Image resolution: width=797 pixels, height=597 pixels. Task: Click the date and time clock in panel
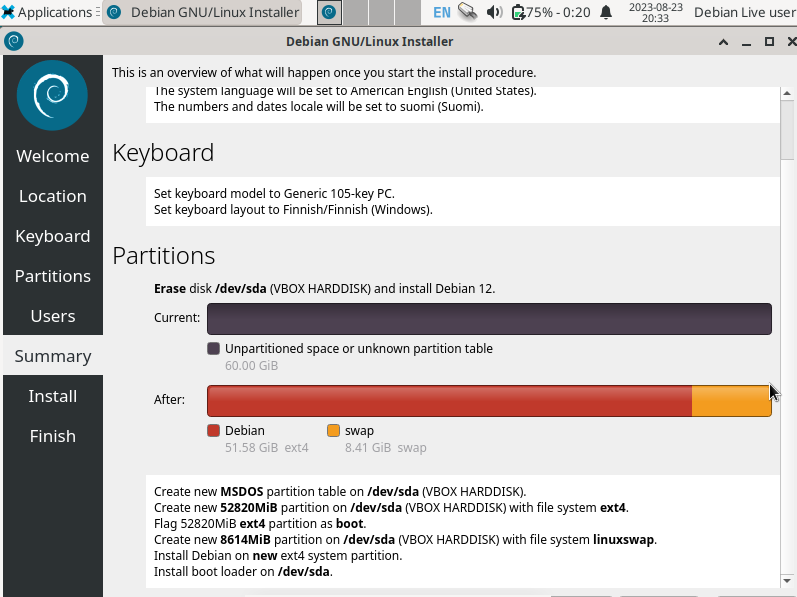pos(655,13)
